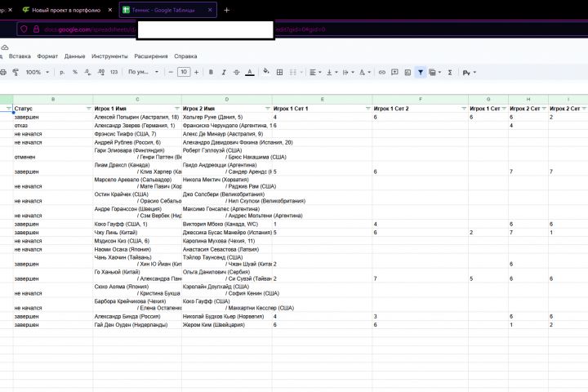Viewport: 588px width, 392px height.
Task: Decrease the decimal places
Action: 87,73
